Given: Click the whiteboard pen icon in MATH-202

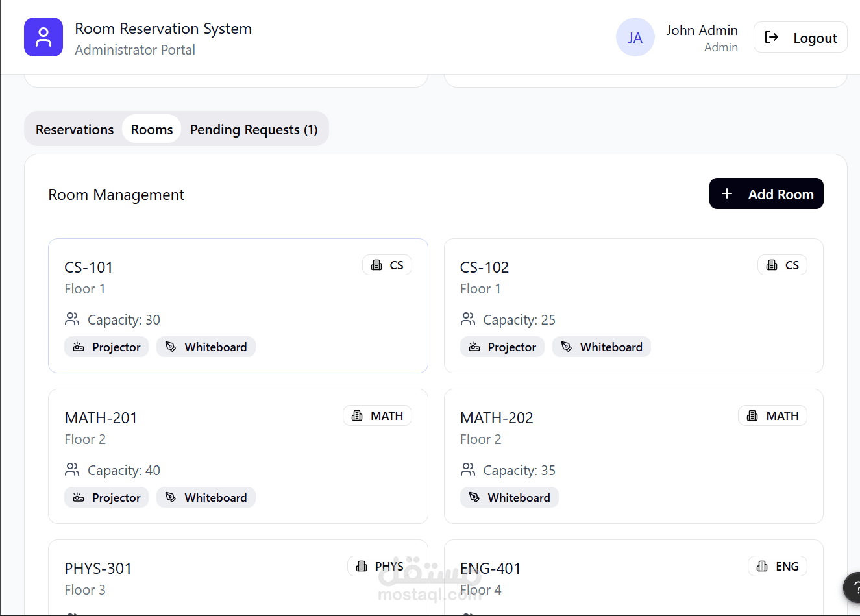Looking at the screenshot, I should click(474, 497).
